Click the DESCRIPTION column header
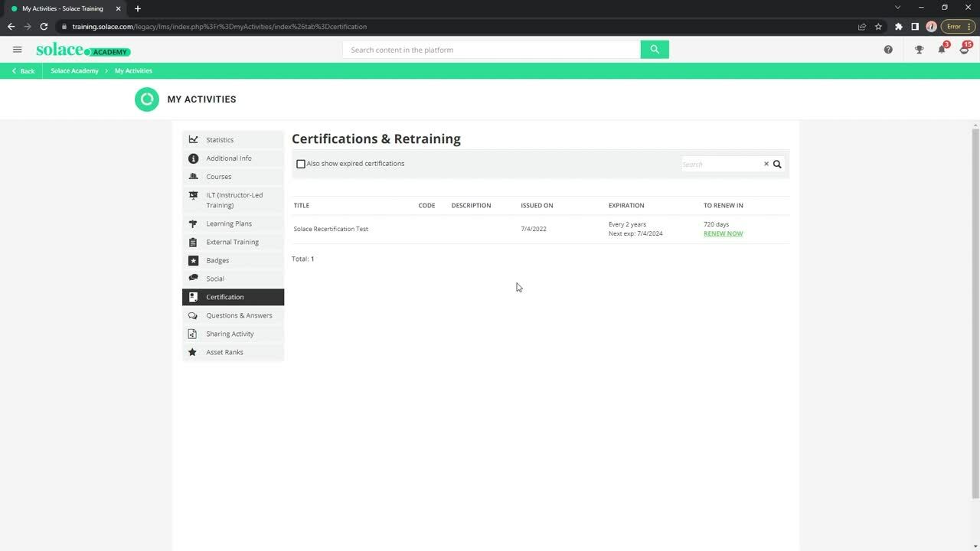Screen dimensions: 980x551 click(471, 205)
